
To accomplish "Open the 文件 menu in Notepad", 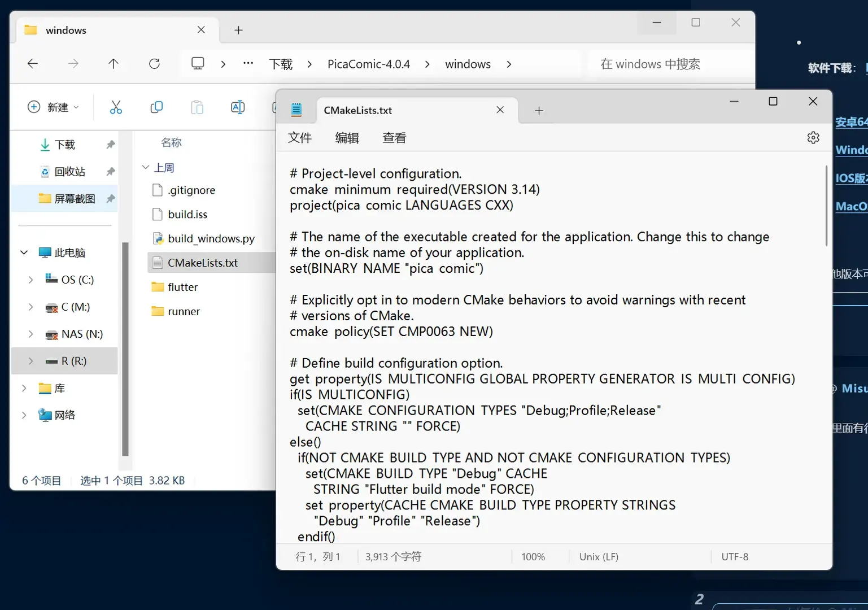I will [x=300, y=138].
